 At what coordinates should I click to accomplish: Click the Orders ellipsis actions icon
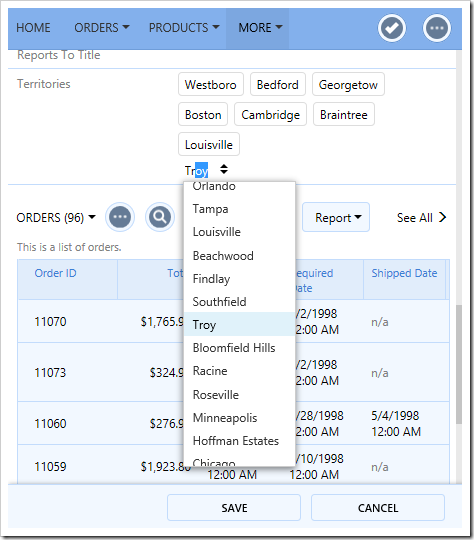point(120,217)
